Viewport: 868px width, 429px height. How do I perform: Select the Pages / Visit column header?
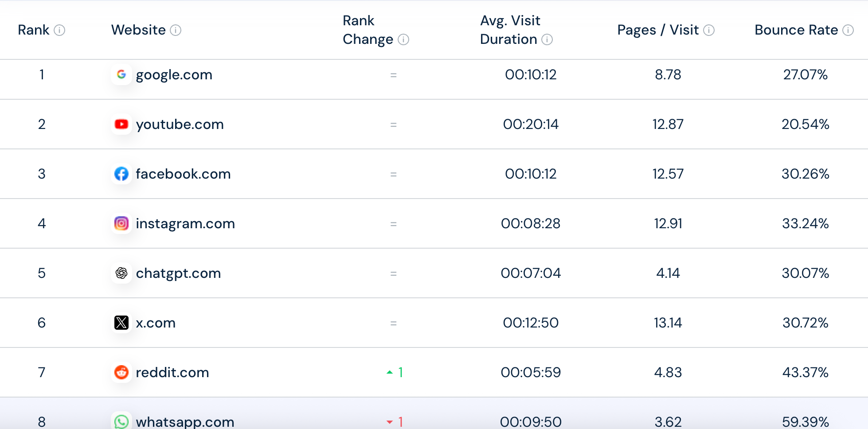658,30
